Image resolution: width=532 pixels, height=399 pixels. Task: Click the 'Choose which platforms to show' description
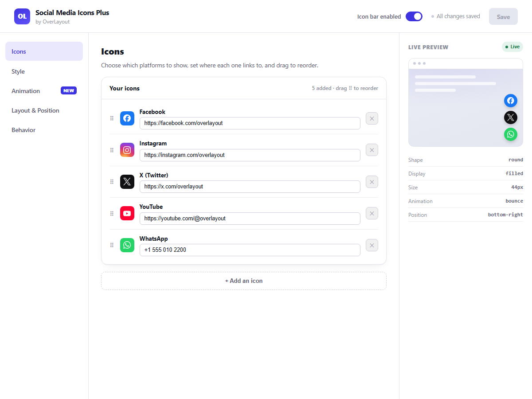pyautogui.click(x=210, y=65)
